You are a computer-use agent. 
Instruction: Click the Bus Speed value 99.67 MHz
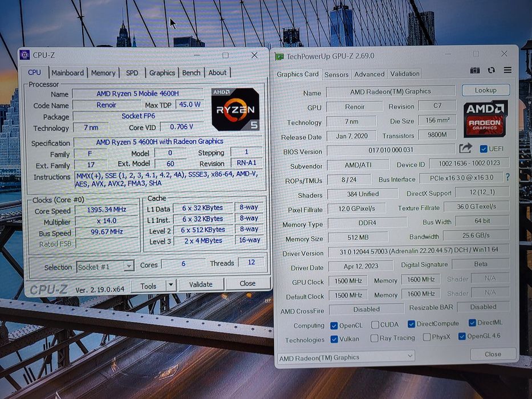(x=107, y=232)
